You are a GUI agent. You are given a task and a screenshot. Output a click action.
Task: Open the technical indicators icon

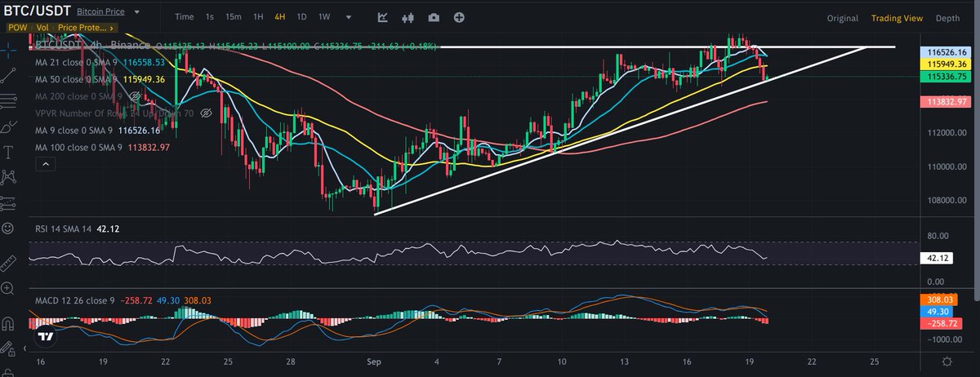click(383, 17)
